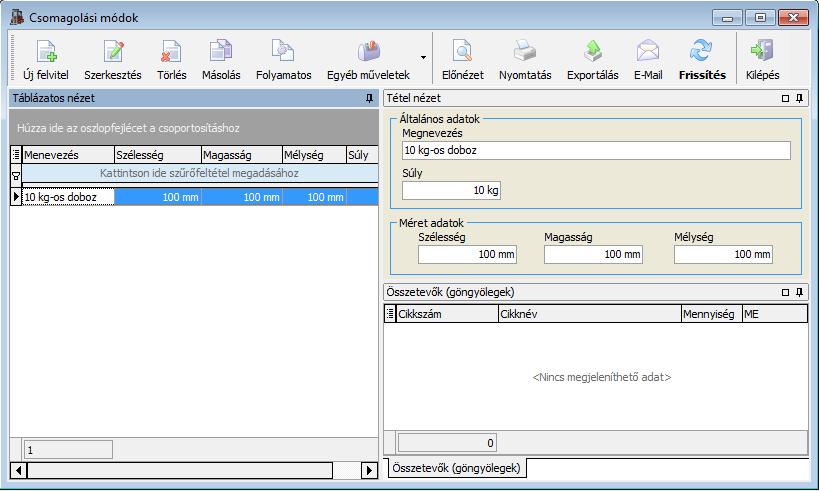Click the Súly column header

point(362,155)
